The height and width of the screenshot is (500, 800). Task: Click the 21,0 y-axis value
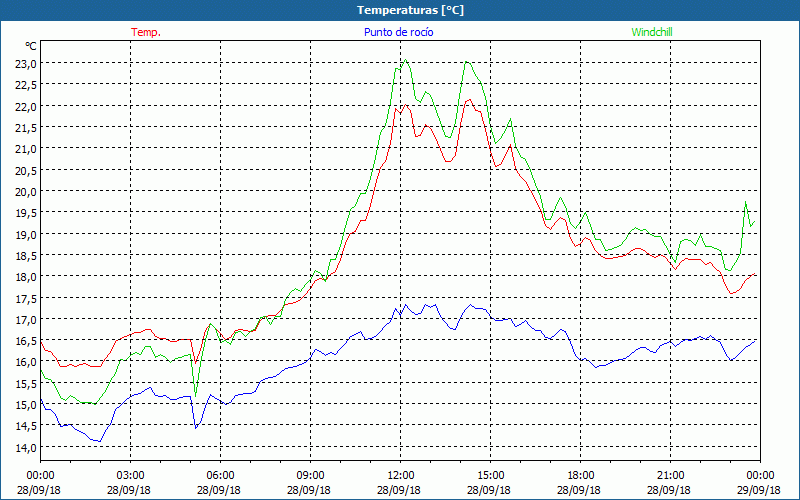pyautogui.click(x=26, y=149)
